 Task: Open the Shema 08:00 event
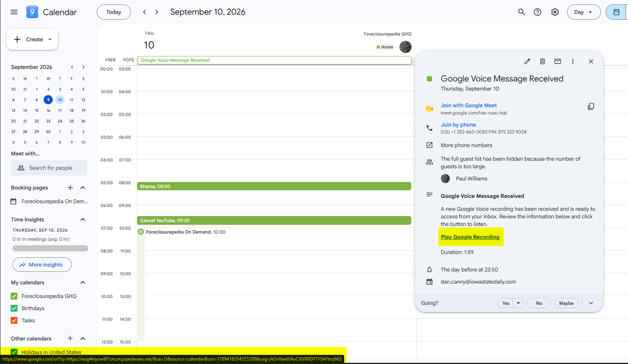click(274, 186)
